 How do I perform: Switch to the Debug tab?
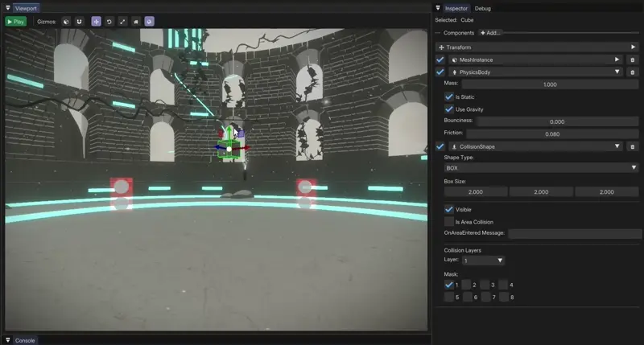pyautogui.click(x=482, y=8)
